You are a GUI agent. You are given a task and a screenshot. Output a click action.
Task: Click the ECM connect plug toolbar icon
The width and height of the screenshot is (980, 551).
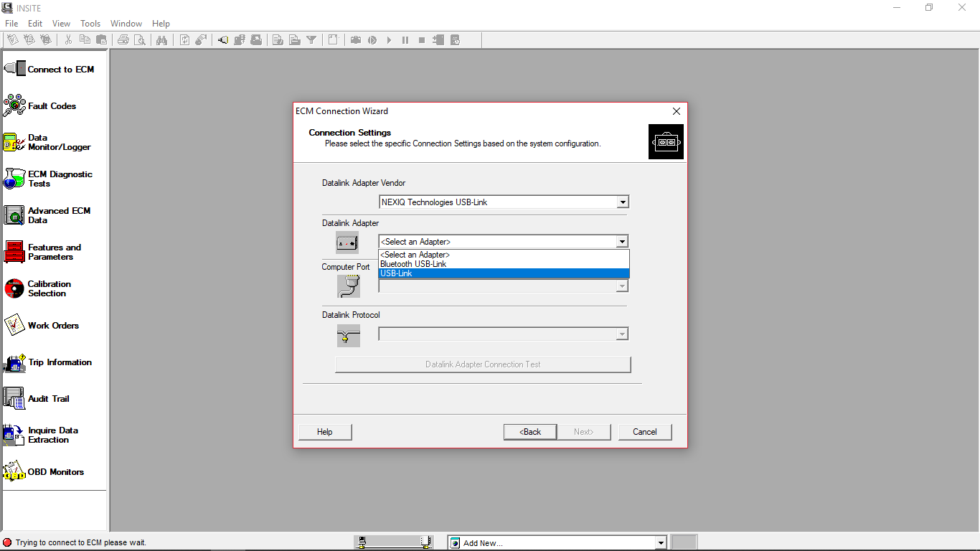tap(223, 40)
